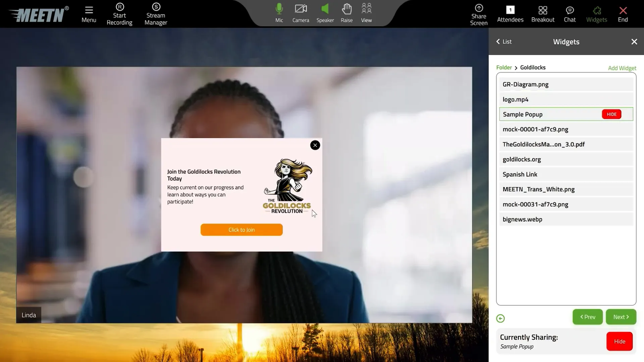The width and height of the screenshot is (644, 362).
Task: Click the green circular back arrow icon
Action: pos(500,319)
